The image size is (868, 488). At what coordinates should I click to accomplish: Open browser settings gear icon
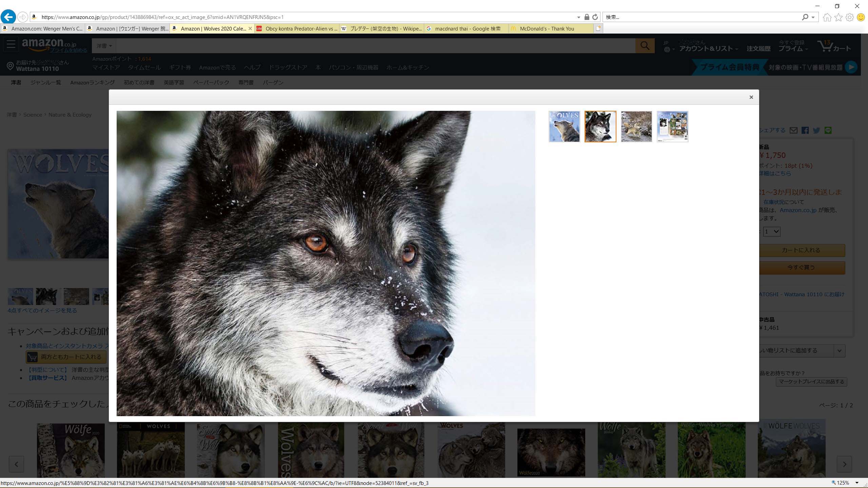tap(850, 17)
